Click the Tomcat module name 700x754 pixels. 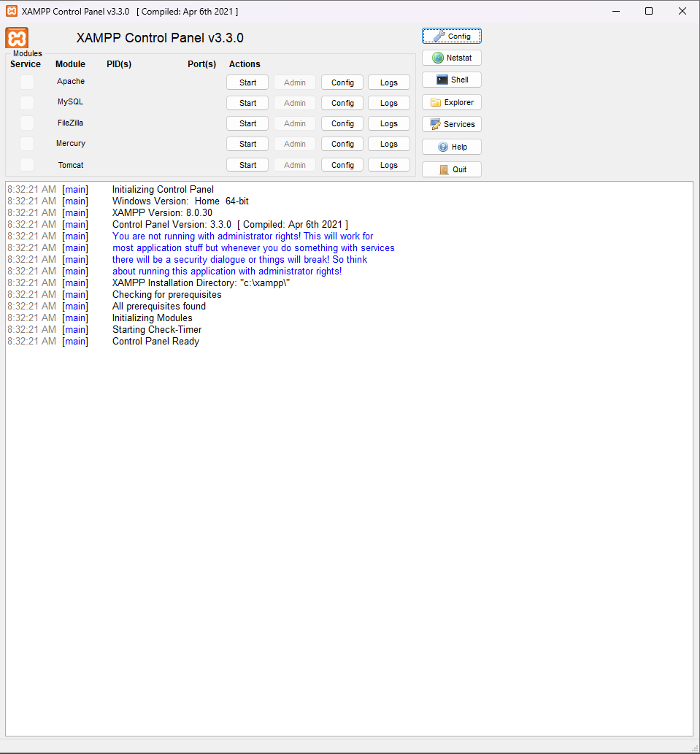(x=71, y=165)
